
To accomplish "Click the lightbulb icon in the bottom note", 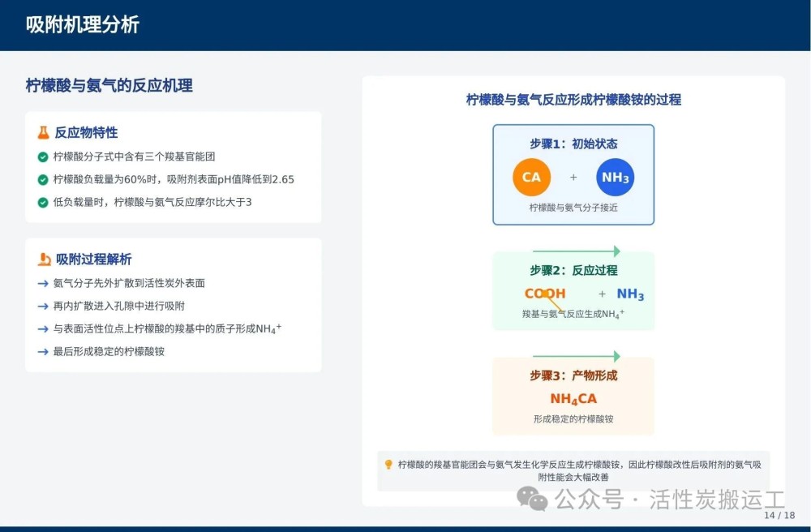I will [x=388, y=465].
